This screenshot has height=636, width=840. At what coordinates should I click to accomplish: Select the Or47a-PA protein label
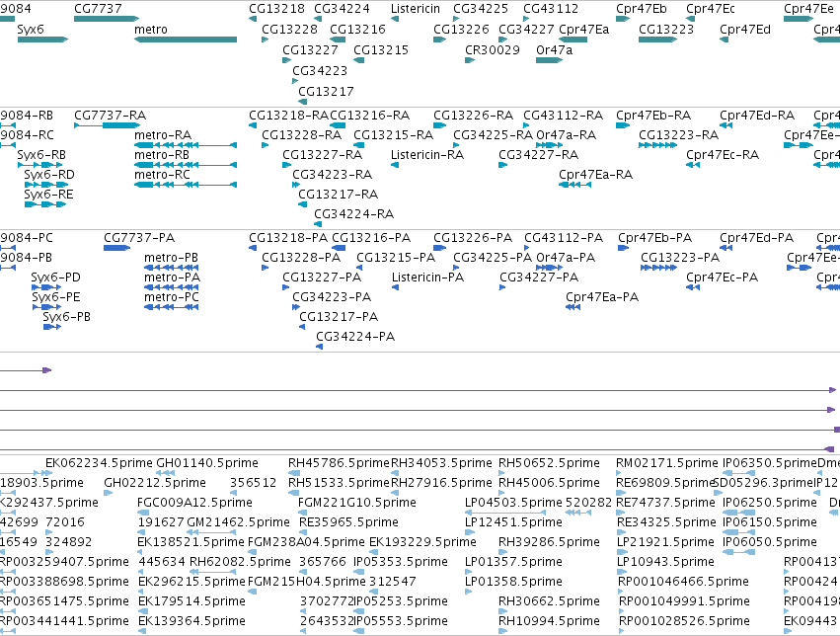point(566,258)
